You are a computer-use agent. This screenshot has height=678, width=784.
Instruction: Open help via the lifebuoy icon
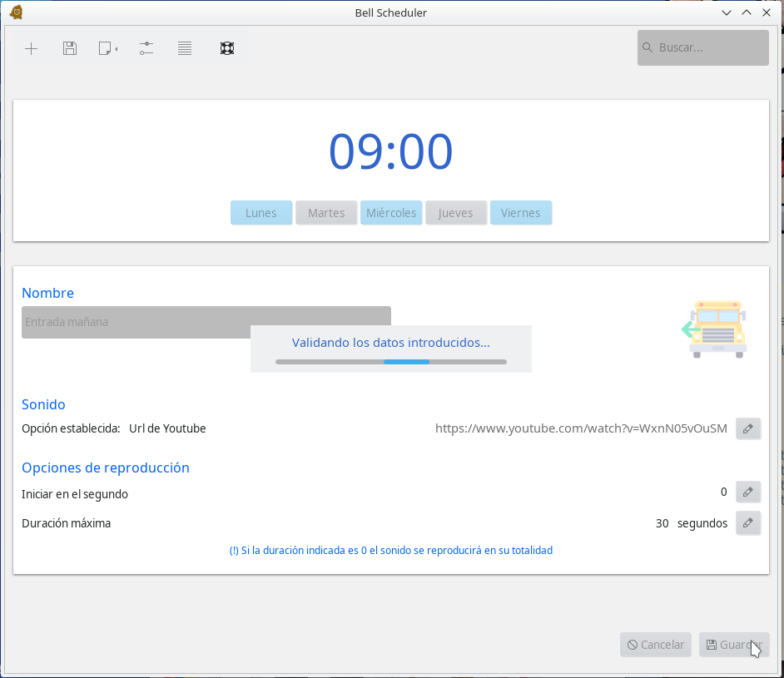point(226,48)
